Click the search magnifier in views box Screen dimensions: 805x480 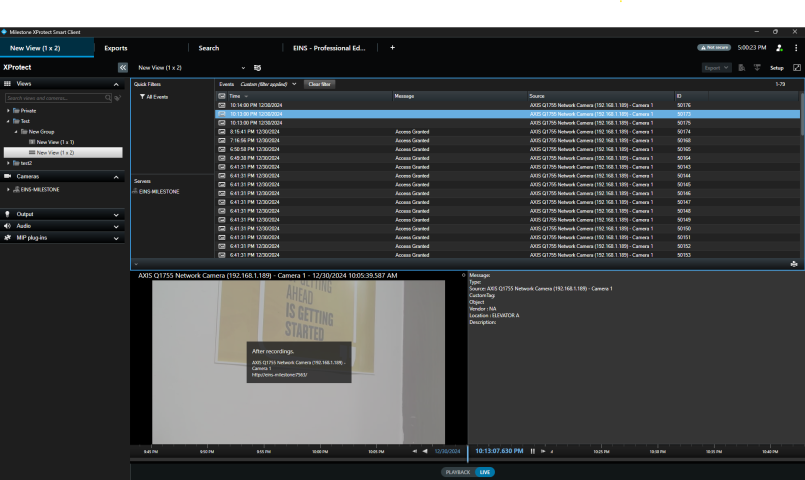108,98
